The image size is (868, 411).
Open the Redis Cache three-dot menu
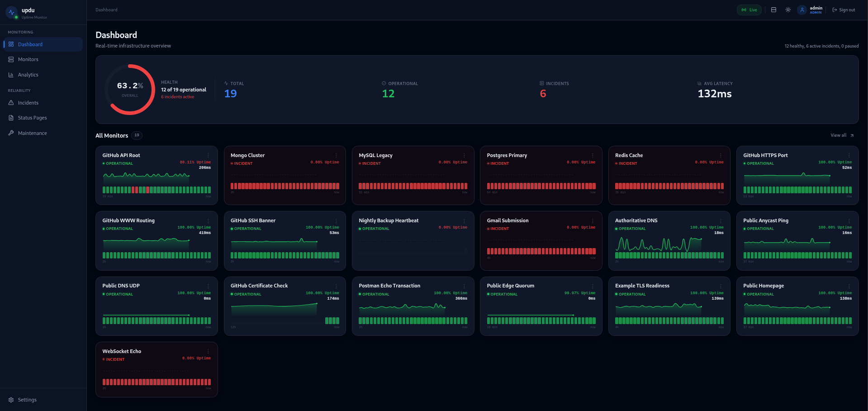[721, 154]
